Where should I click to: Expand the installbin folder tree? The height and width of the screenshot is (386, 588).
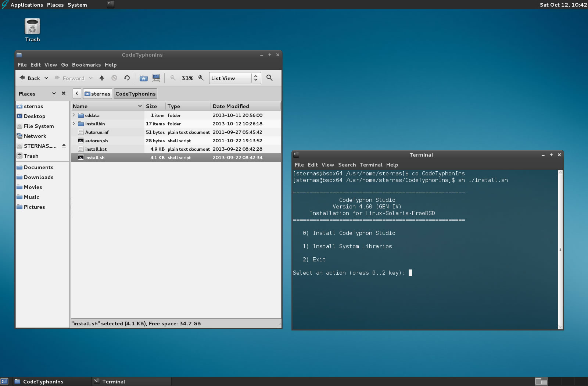click(x=74, y=124)
